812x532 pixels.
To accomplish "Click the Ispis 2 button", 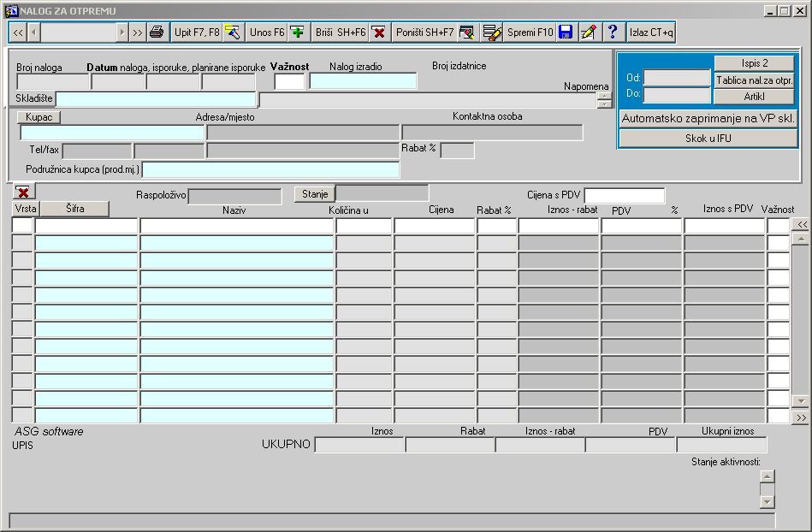I will (754, 63).
